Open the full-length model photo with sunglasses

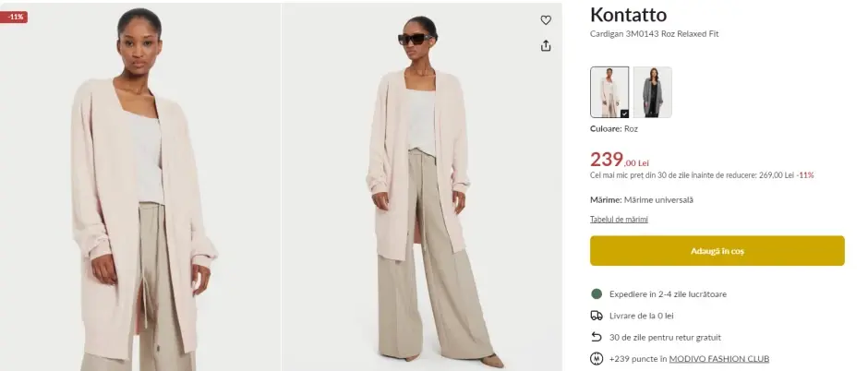[x=421, y=185]
